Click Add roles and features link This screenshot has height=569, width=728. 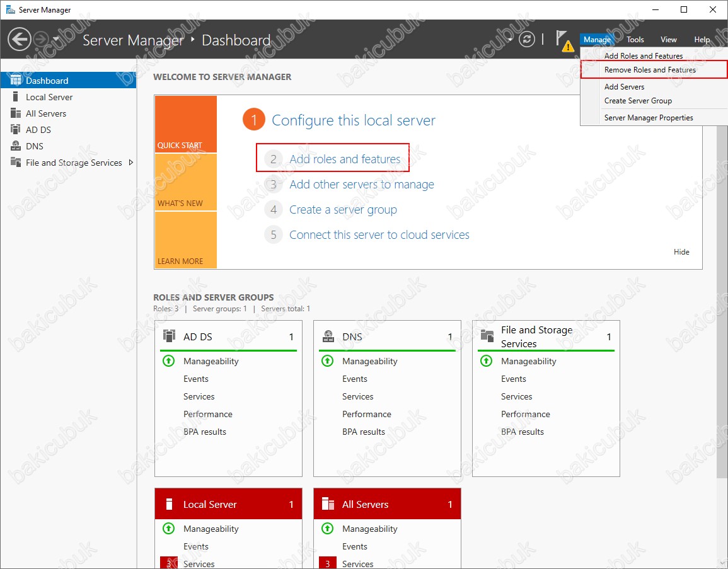[x=345, y=159]
